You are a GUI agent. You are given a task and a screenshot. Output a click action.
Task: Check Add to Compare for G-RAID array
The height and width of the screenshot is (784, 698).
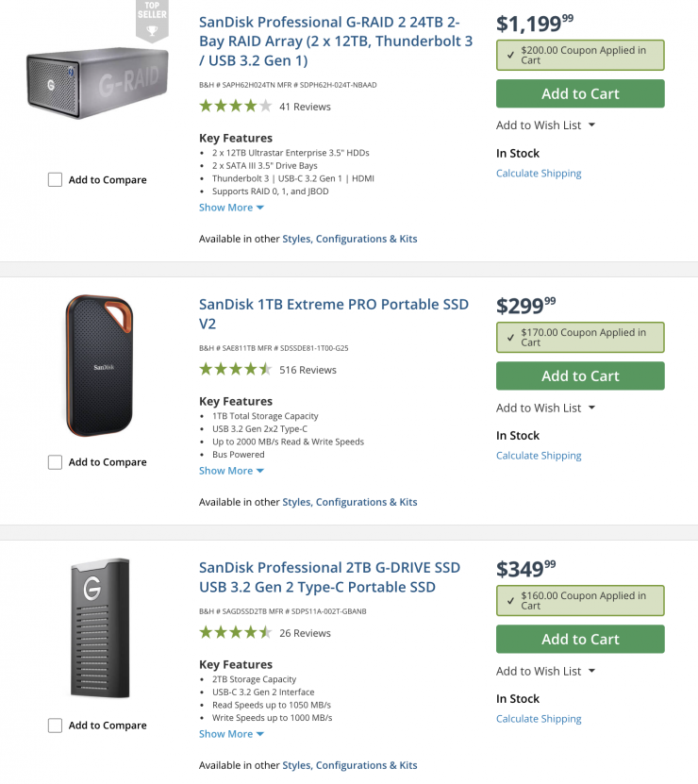[x=55, y=180]
